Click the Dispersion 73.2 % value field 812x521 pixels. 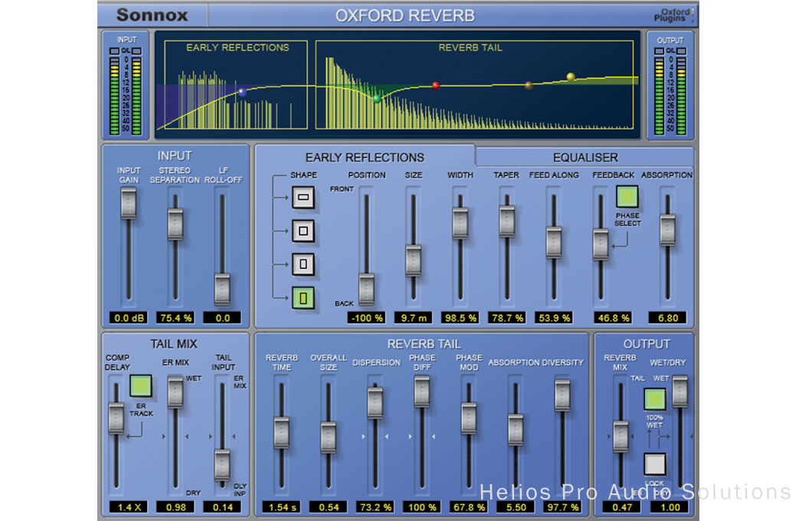tap(375, 507)
